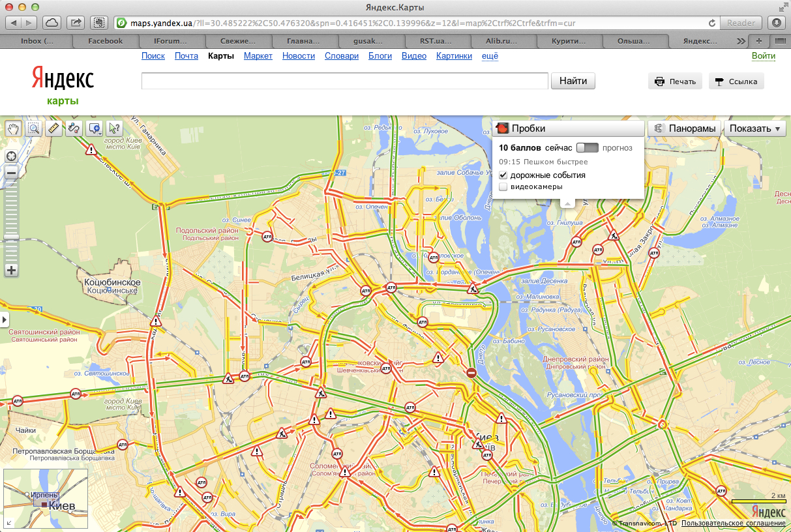Screen dimensions: 791x532
Task: Click the Reader button
Action: (x=741, y=23)
